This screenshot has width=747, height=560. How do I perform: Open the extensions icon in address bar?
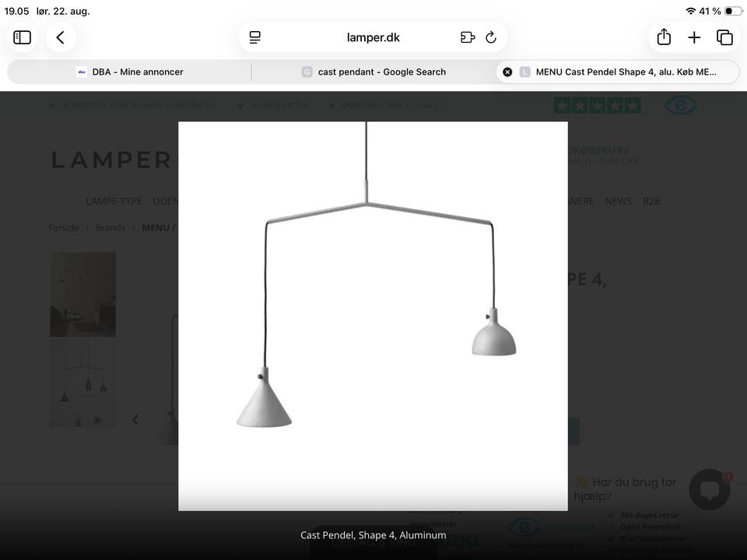pyautogui.click(x=468, y=37)
